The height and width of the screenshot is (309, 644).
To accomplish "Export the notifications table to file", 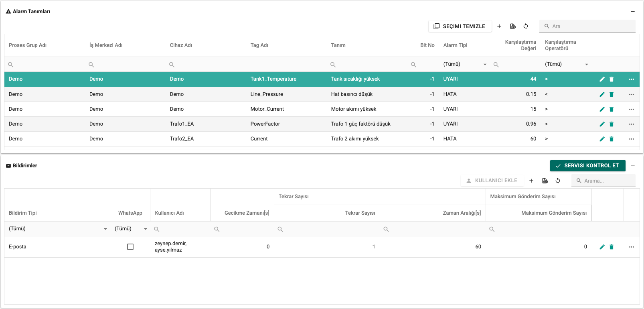I will [545, 181].
